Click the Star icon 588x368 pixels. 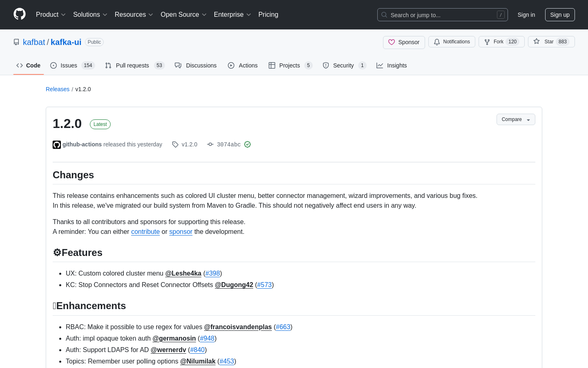[537, 41]
